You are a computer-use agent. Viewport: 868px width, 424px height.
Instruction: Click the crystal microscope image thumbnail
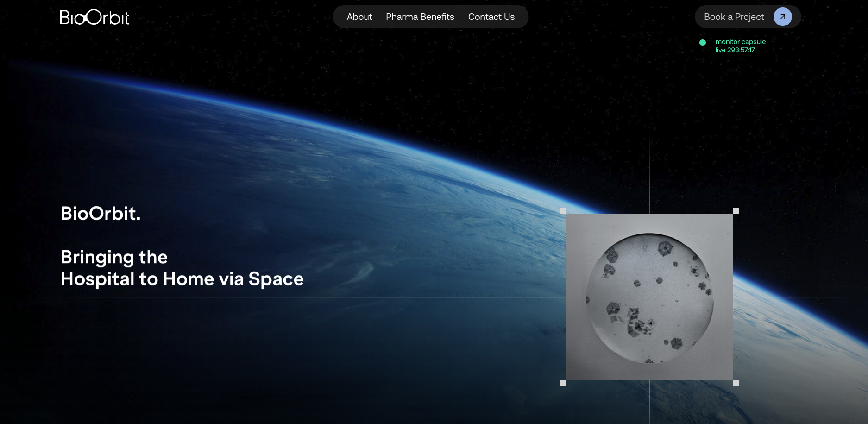[x=649, y=297]
